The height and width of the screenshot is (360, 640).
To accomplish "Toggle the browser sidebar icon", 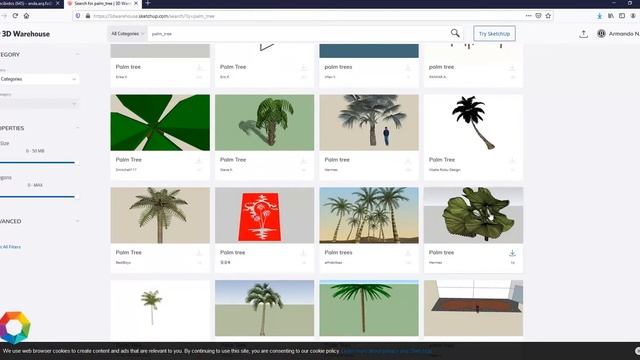I will click(622, 16).
